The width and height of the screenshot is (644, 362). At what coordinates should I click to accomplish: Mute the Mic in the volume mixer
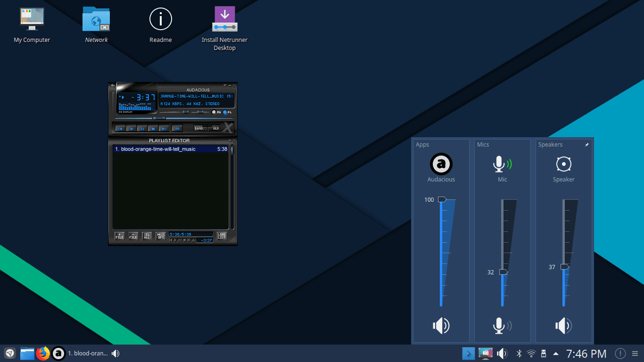[502, 326]
